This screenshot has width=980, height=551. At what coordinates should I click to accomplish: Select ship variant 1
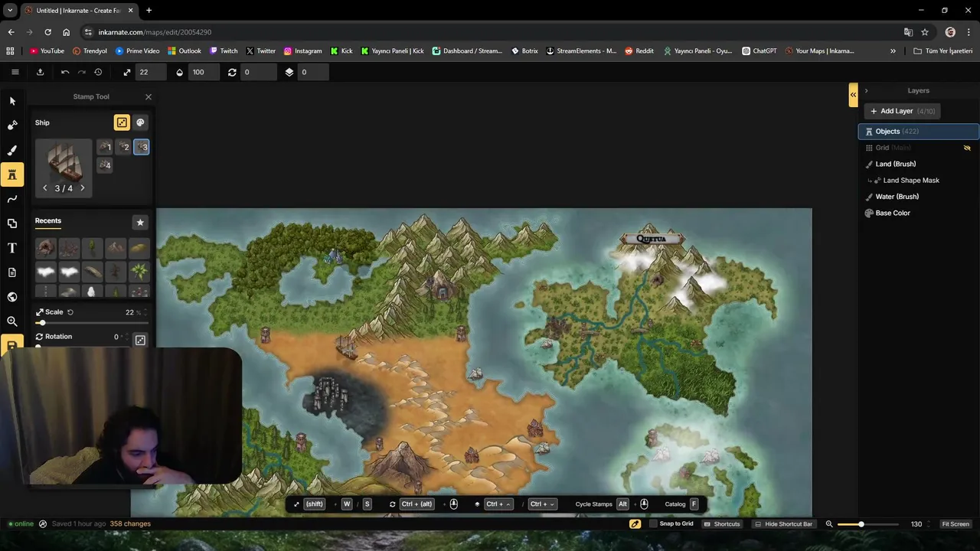105,147
